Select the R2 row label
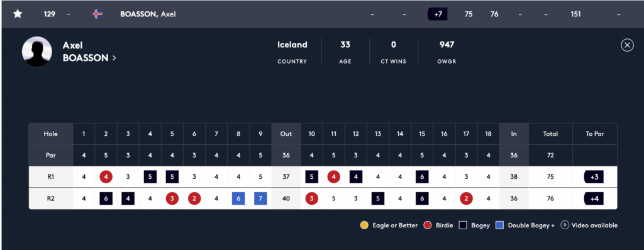This screenshot has height=250, width=644. pos(51,198)
